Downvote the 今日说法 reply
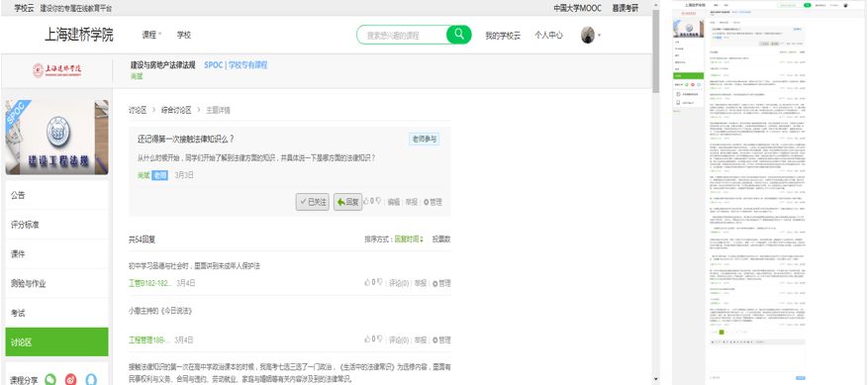This screenshot has height=385, width=868. 379,339
